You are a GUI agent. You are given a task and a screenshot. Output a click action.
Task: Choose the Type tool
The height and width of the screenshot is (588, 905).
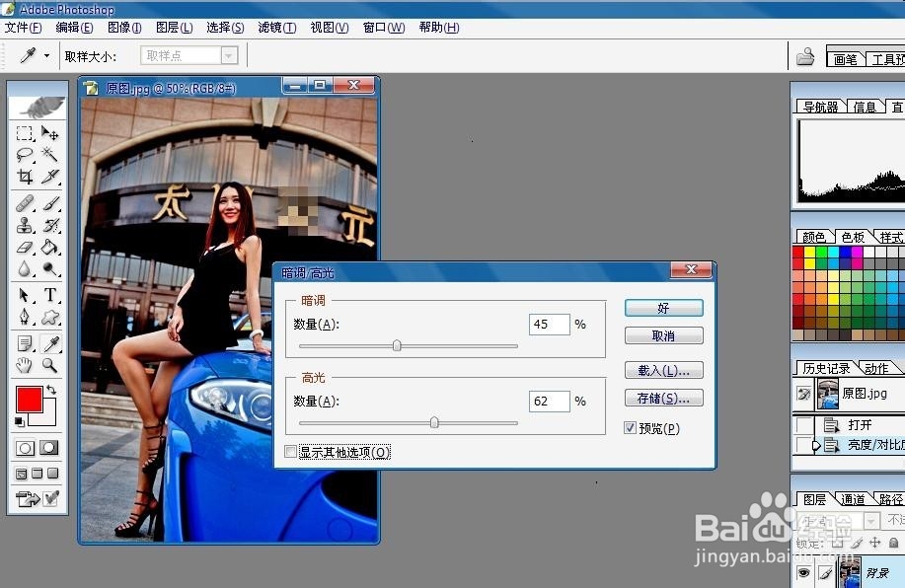pyautogui.click(x=51, y=295)
